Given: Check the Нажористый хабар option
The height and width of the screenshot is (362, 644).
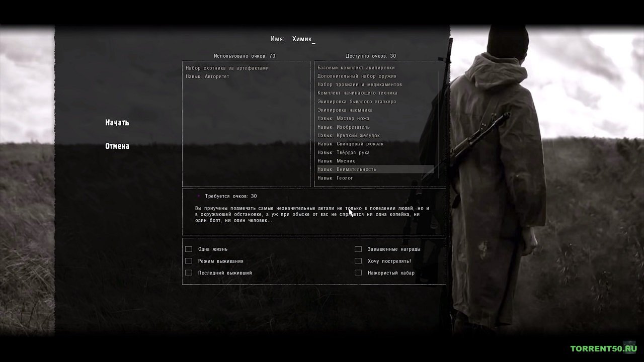Looking at the screenshot, I should (358, 273).
